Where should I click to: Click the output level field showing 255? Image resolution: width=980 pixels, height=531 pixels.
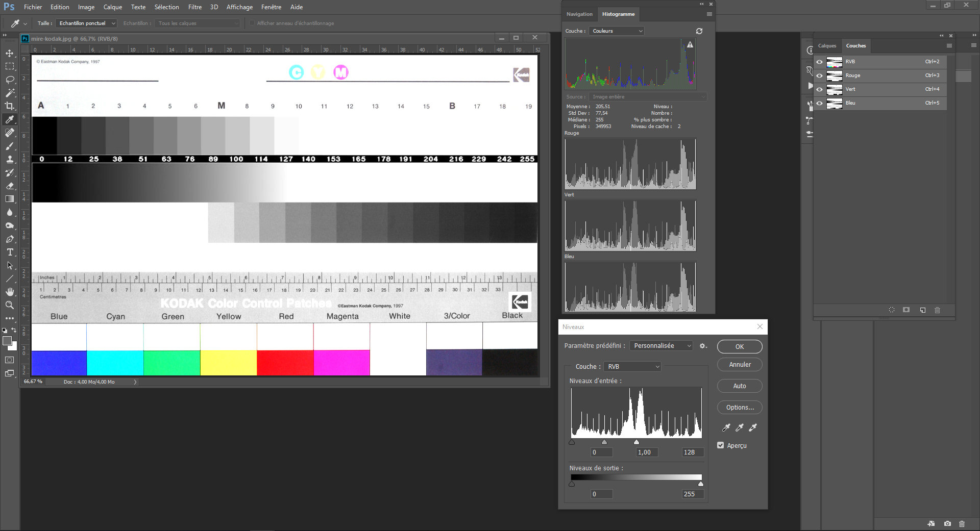coord(693,494)
